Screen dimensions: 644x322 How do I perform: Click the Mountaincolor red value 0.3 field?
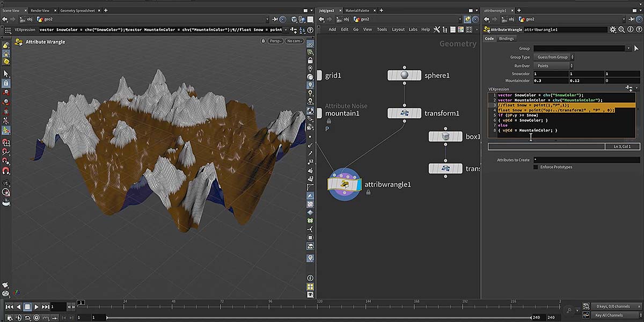coord(551,80)
